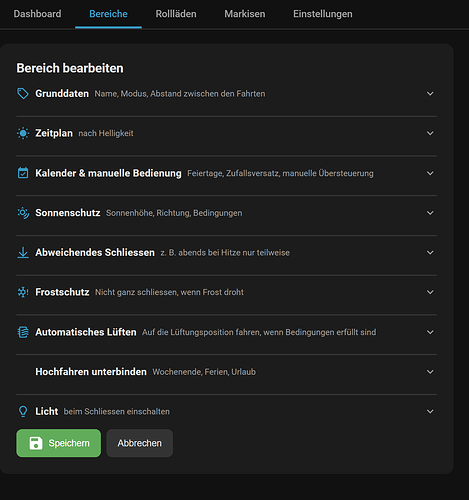Image resolution: width=469 pixels, height=500 pixels.
Task: Click the snowflake icon for Frostschutz
Action: [x=23, y=292]
